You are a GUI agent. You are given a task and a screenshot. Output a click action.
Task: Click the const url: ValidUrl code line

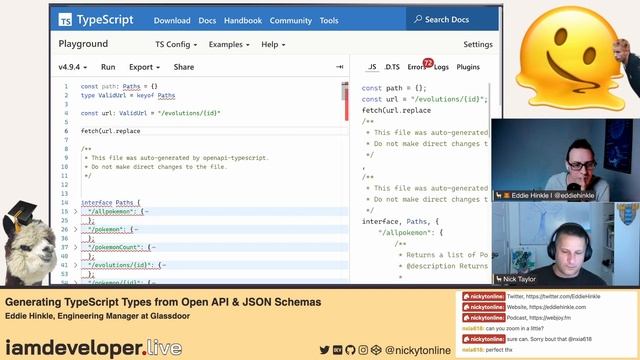[x=150, y=113]
